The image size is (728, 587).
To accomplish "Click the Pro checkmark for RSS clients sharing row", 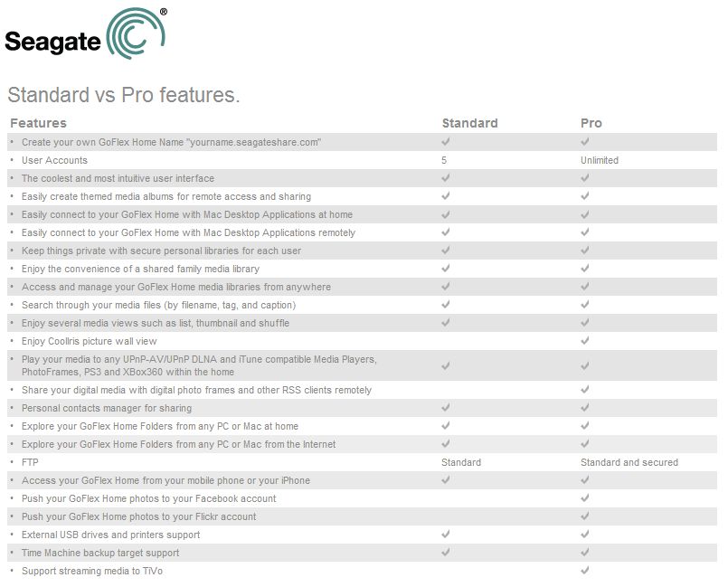I will (585, 390).
